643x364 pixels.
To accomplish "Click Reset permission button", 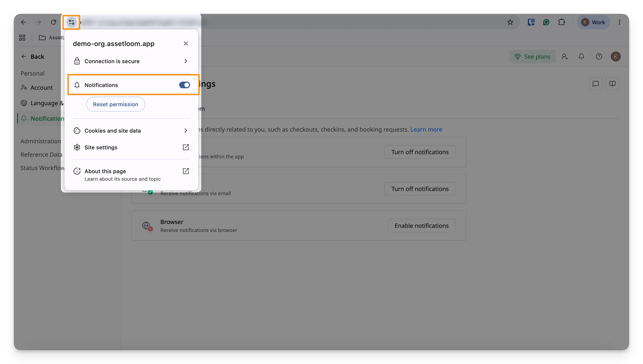I will [x=116, y=104].
